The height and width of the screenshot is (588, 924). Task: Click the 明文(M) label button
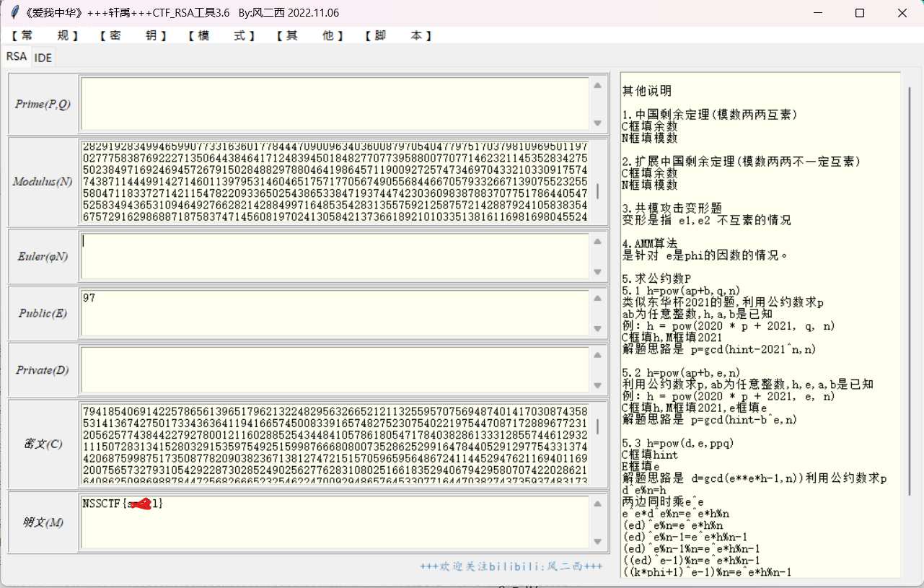click(x=43, y=522)
